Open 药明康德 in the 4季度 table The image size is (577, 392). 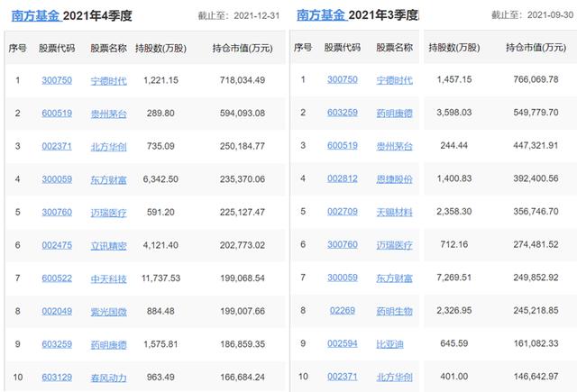[108, 344]
